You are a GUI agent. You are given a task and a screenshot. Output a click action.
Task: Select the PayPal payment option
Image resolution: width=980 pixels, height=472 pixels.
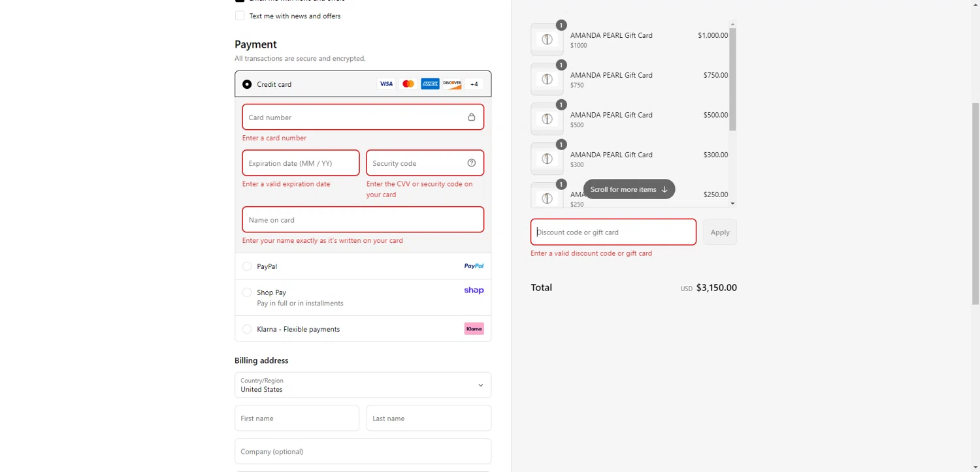[x=247, y=266]
